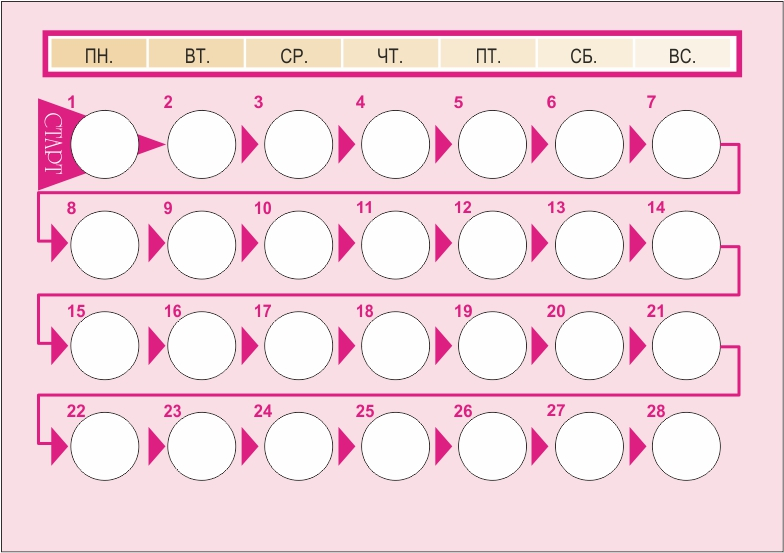This screenshot has width=784, height=553.
Task: Choose the СР. weekday cell
Action: pos(294,54)
